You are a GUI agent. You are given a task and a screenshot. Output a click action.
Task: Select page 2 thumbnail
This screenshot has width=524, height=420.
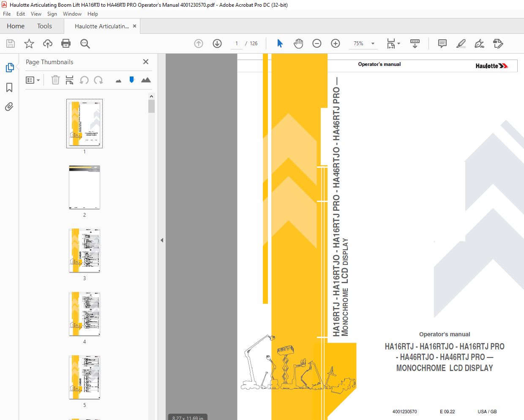click(x=85, y=187)
